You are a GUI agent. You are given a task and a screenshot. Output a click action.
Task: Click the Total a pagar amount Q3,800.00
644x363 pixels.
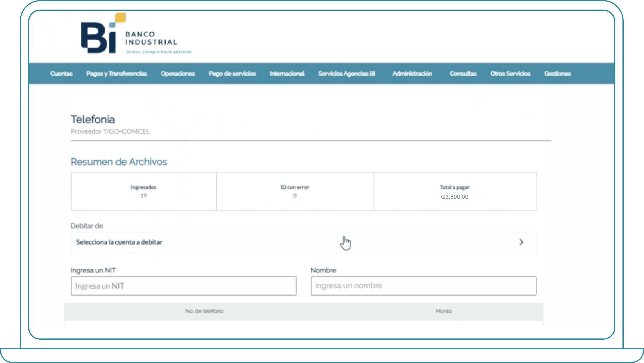[x=455, y=196]
